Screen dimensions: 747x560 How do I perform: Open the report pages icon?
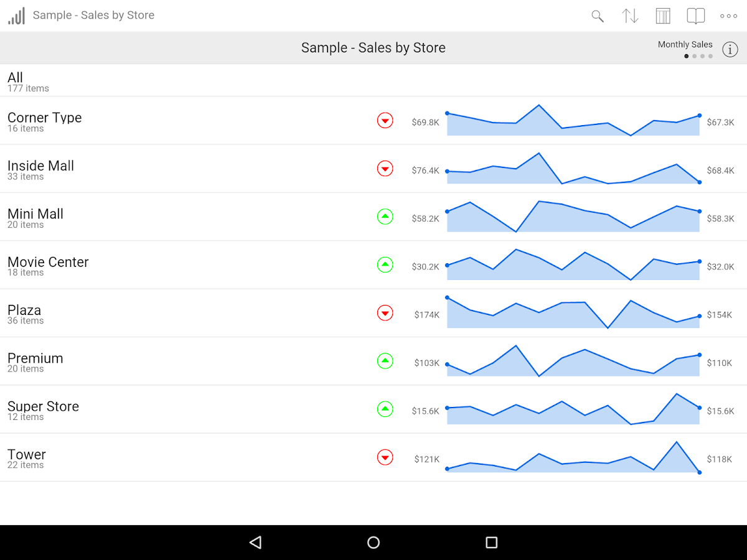click(x=695, y=16)
